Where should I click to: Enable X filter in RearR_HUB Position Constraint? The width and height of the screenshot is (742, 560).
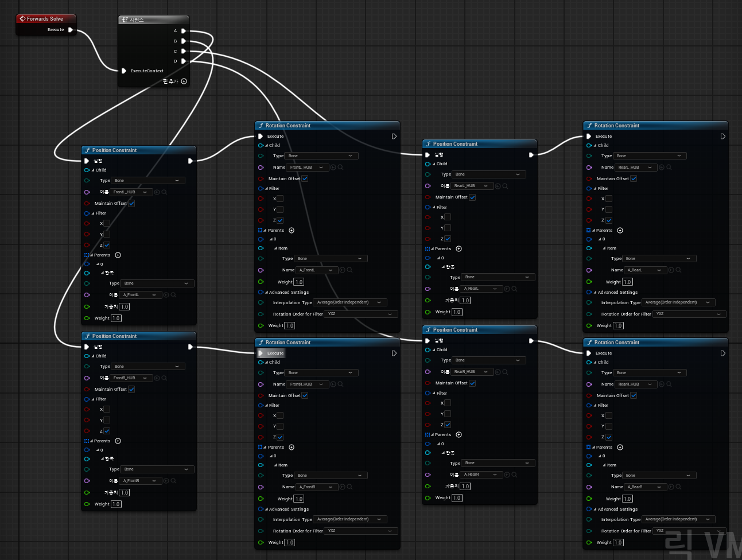click(x=448, y=403)
